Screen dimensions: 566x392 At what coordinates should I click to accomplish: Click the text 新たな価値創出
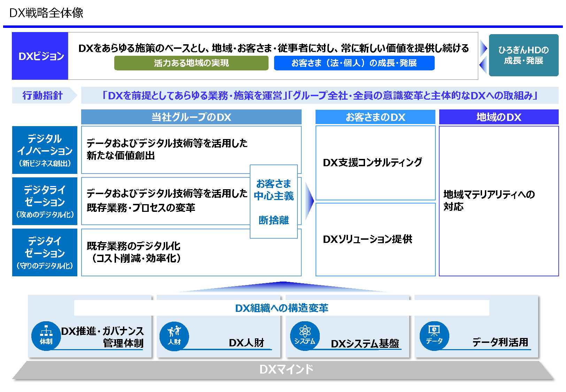pyautogui.click(x=121, y=155)
